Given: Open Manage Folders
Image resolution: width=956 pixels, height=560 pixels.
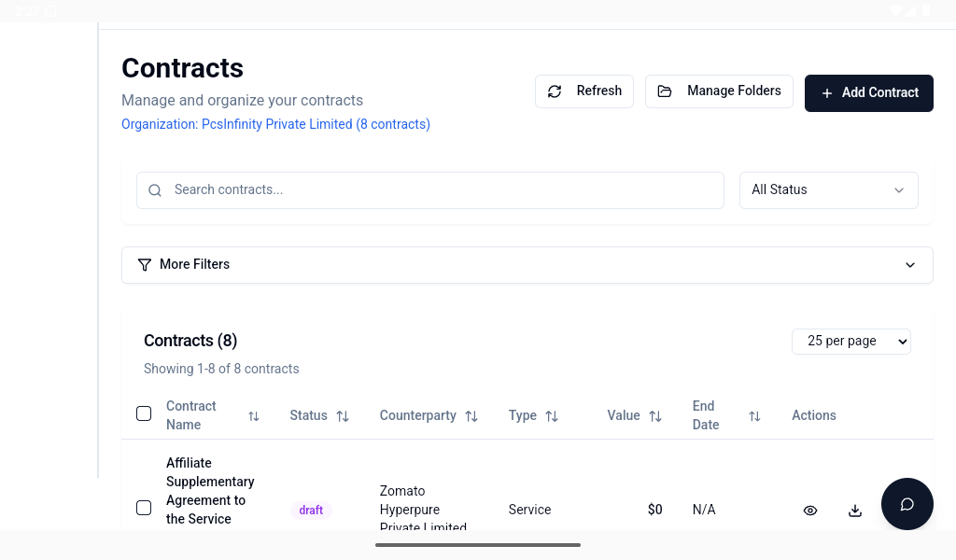Looking at the screenshot, I should (719, 91).
